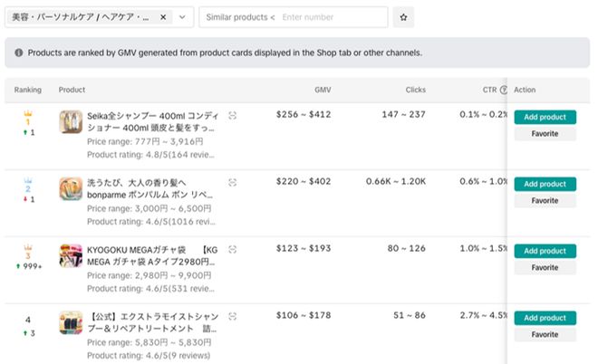Click the bronze crown rank 3 icon

(28, 247)
